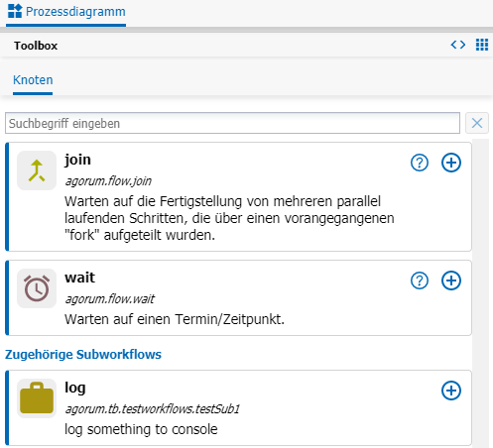493x448 pixels.
Task: Click the join node title
Action: coord(77,160)
